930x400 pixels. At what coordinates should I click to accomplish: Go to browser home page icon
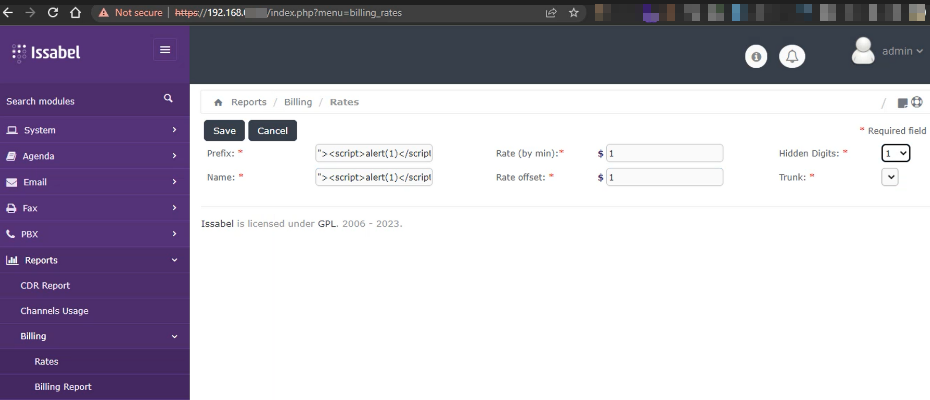tap(75, 12)
